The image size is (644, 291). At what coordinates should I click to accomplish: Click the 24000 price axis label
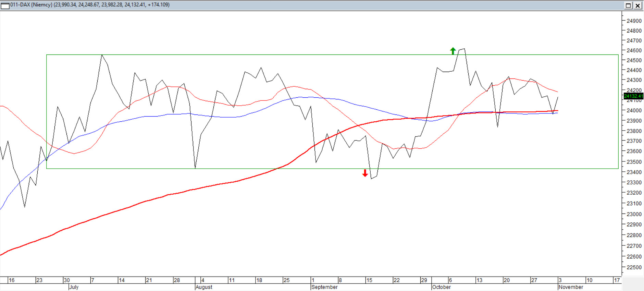click(x=634, y=110)
